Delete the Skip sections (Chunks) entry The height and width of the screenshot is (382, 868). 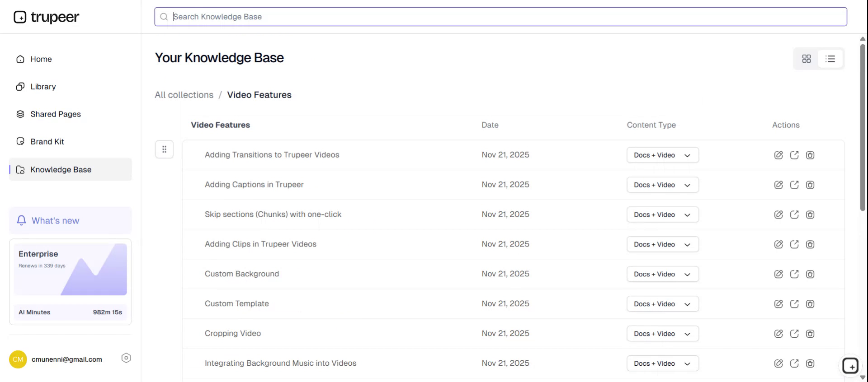810,214
